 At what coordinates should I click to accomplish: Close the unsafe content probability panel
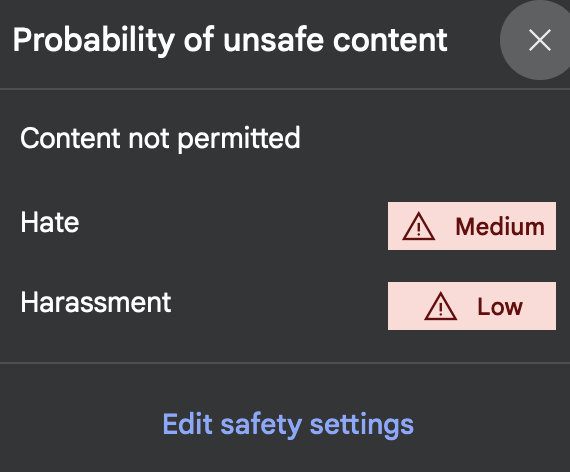point(540,40)
